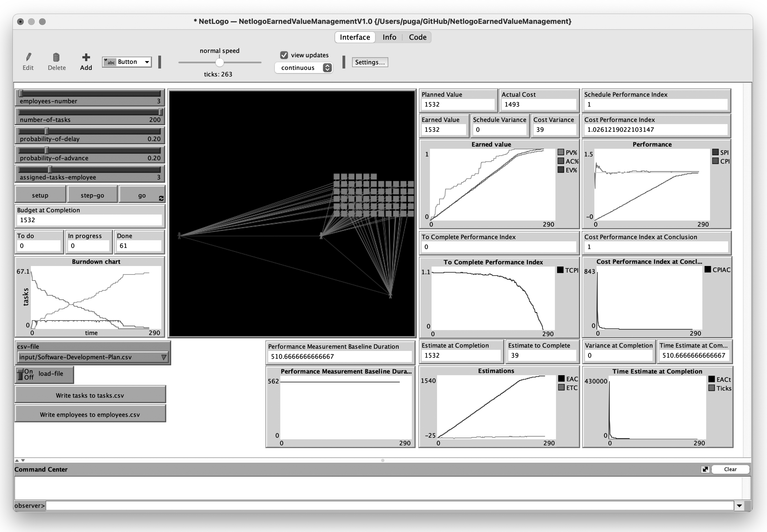Open the observer command history arrow
This screenshot has width=767, height=532.
coord(739,506)
